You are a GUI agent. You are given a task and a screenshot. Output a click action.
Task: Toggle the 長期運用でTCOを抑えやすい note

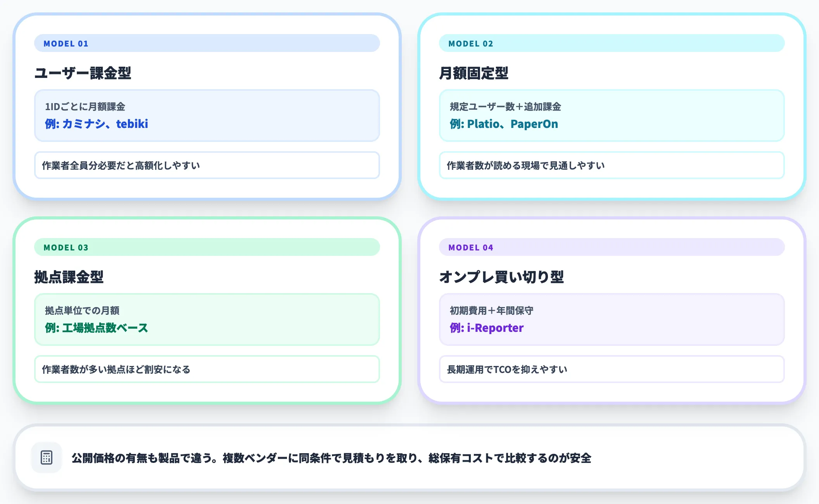point(613,369)
